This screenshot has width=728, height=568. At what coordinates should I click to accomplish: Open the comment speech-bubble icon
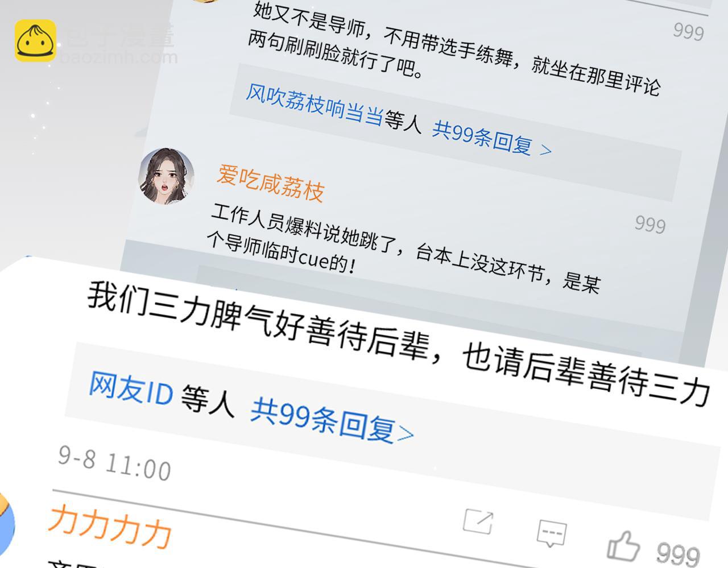(x=551, y=533)
